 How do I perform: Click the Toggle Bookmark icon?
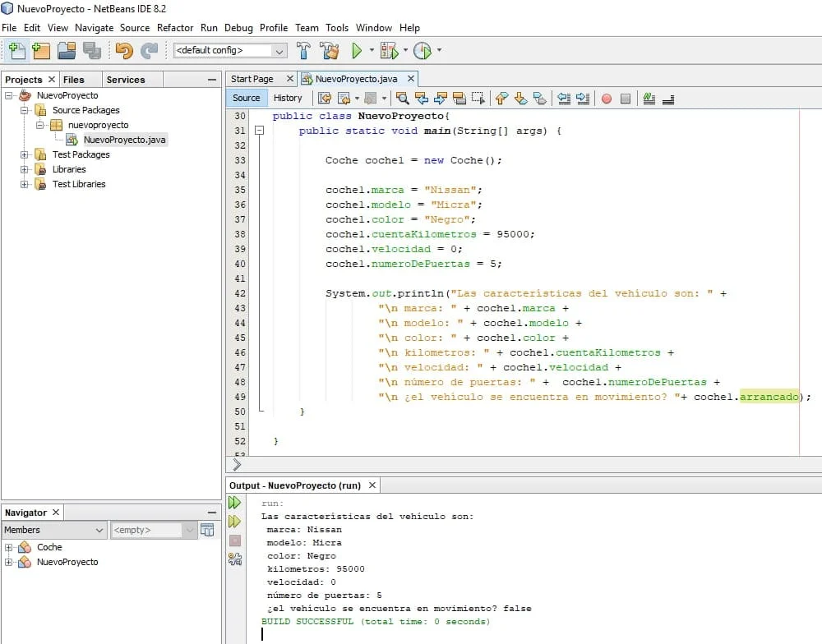click(x=539, y=98)
